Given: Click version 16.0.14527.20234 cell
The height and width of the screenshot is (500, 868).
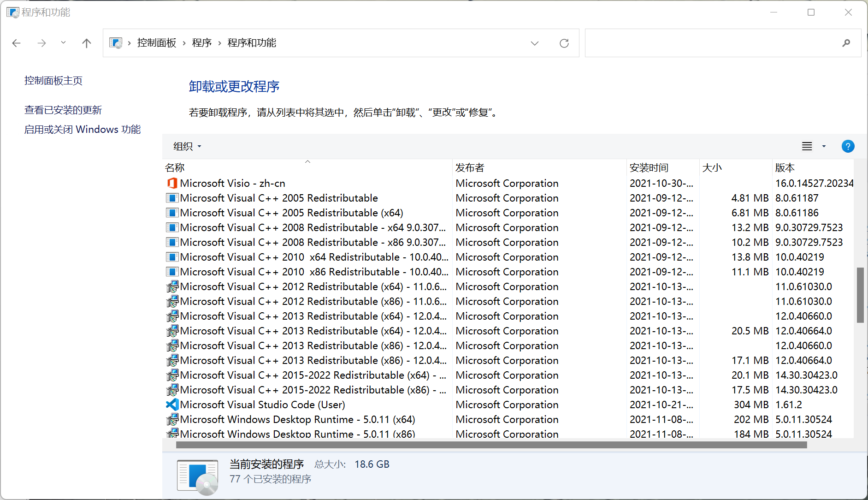Looking at the screenshot, I should (x=814, y=183).
